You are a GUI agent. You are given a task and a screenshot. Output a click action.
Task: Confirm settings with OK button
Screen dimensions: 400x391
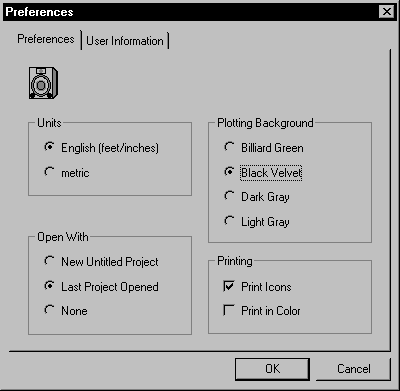point(272,369)
